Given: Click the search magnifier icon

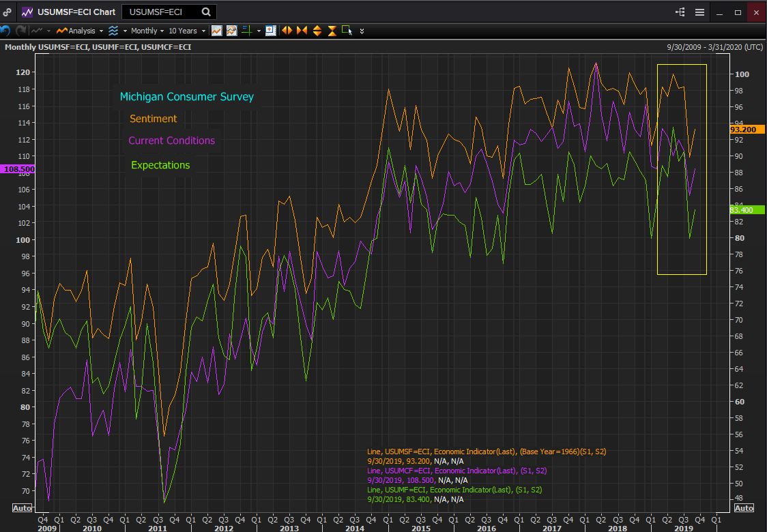Looking at the screenshot, I should 206,12.
